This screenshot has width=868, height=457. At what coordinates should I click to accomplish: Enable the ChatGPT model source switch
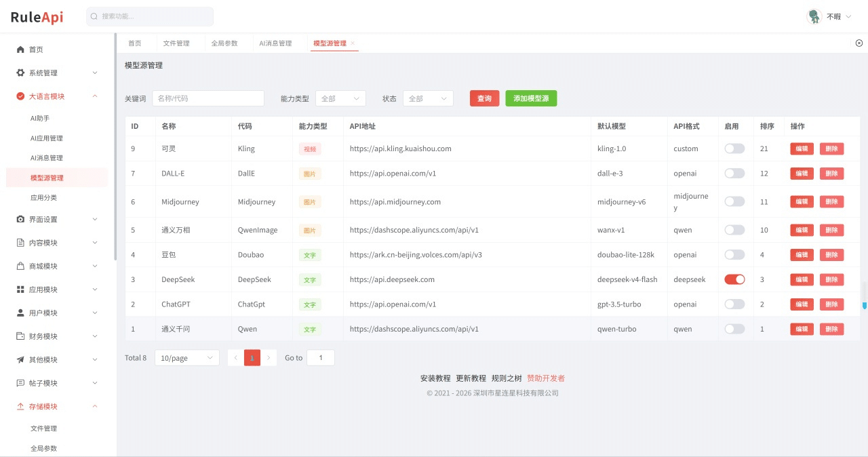pyautogui.click(x=734, y=304)
